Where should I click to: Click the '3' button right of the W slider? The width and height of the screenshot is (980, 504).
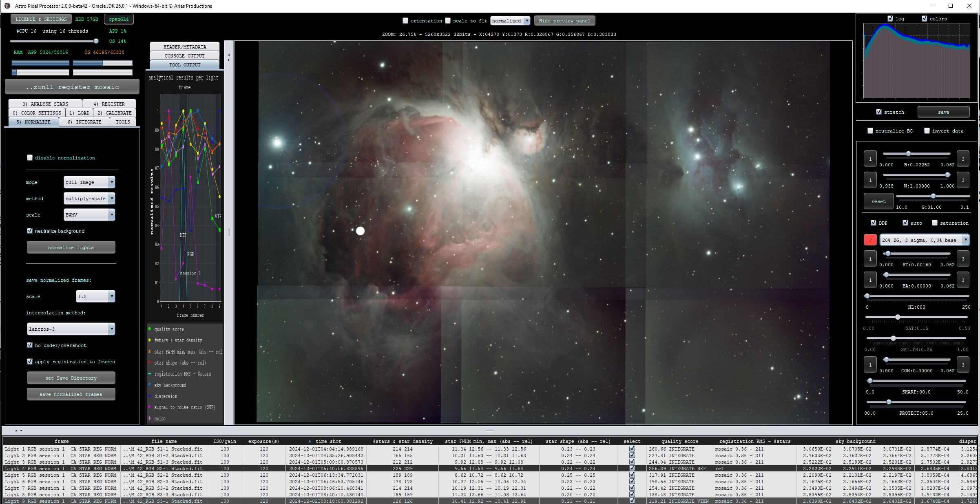tap(963, 180)
